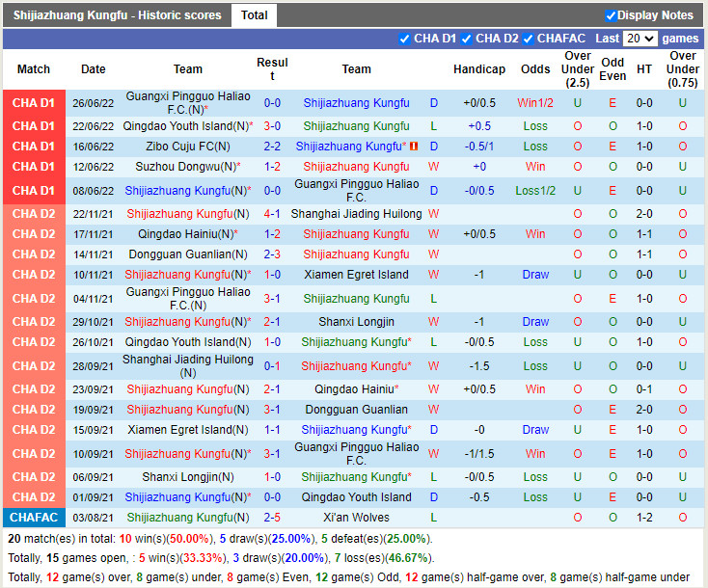Uncheck the CHA D1 league filter
Viewport: 708px width, 588px height.
405,39
